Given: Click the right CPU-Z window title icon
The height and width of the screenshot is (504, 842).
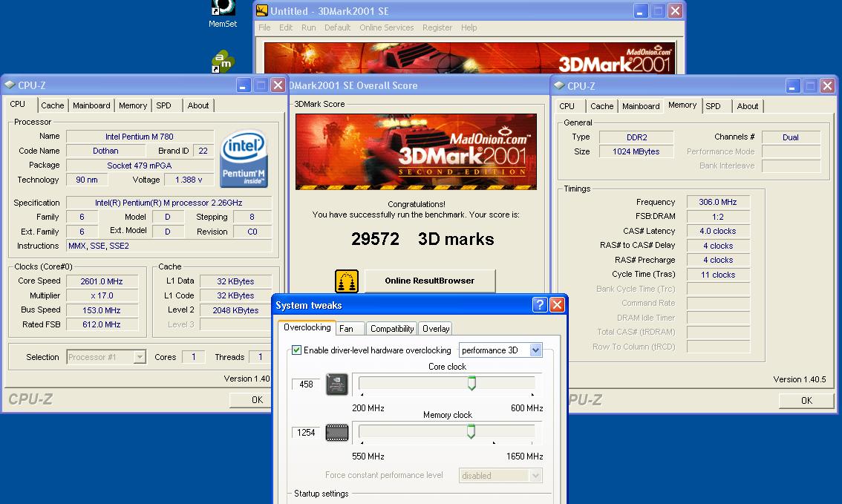Looking at the screenshot, I should coord(559,86).
